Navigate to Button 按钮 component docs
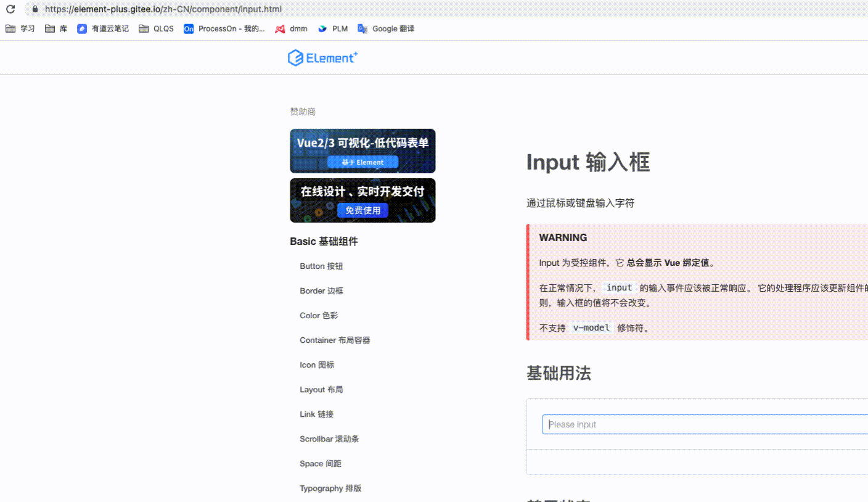The height and width of the screenshot is (502, 868). pos(321,266)
